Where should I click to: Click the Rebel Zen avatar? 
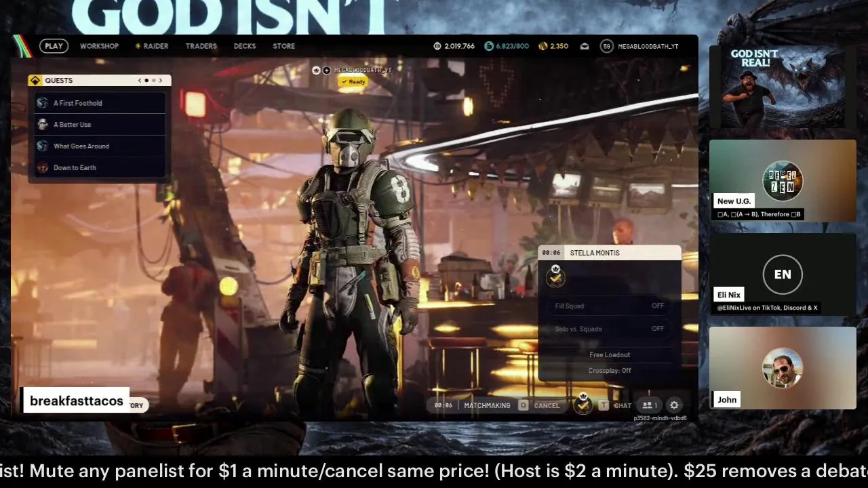click(783, 181)
